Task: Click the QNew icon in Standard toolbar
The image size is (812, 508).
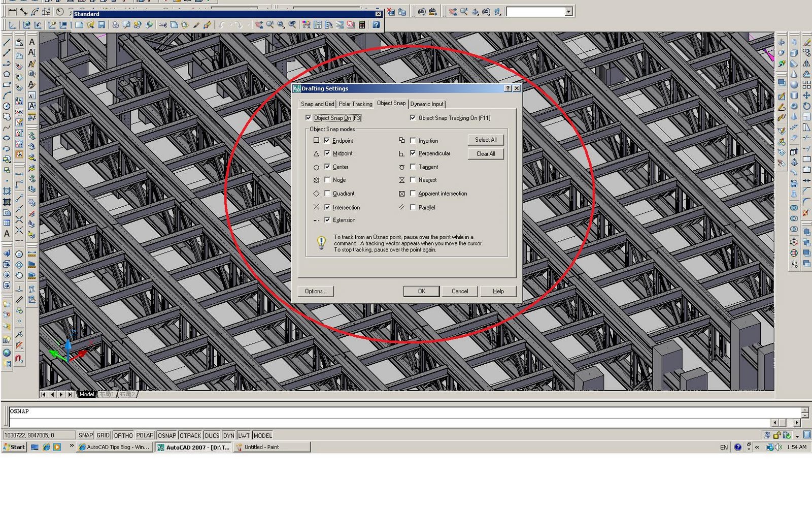Action: (79, 25)
